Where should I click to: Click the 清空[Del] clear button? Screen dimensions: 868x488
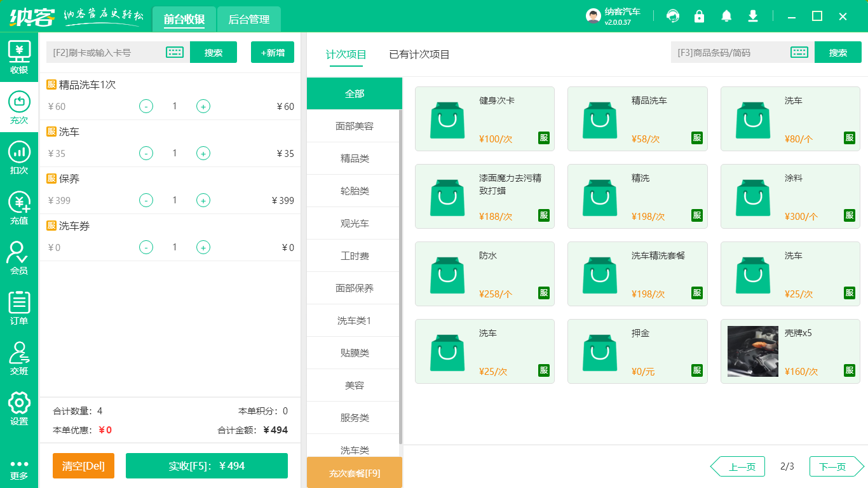(83, 466)
